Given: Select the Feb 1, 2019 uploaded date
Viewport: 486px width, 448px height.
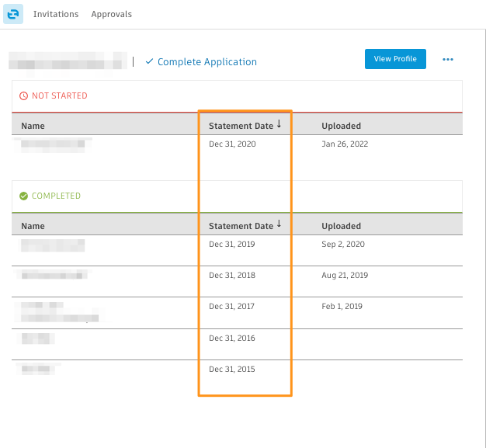Looking at the screenshot, I should (342, 307).
